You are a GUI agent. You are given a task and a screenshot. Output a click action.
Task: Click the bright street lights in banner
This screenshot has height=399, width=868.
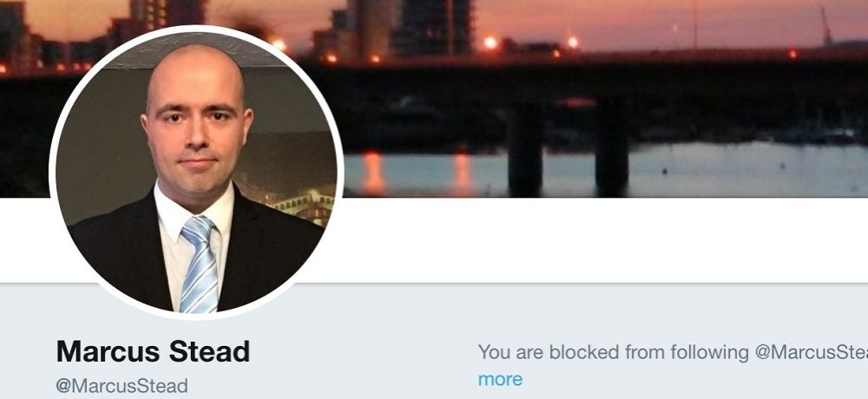click(x=490, y=43)
